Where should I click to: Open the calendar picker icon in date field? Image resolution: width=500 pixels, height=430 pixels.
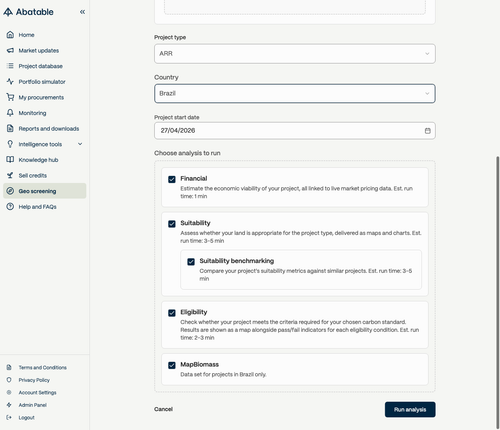point(427,131)
